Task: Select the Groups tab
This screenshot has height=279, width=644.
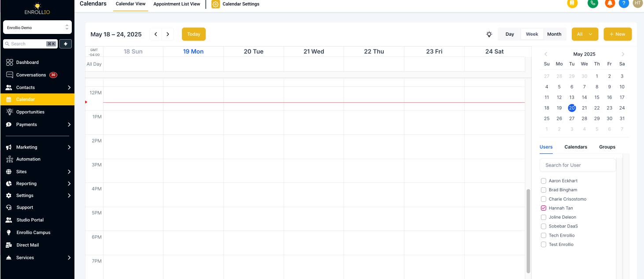Action: click(607, 147)
